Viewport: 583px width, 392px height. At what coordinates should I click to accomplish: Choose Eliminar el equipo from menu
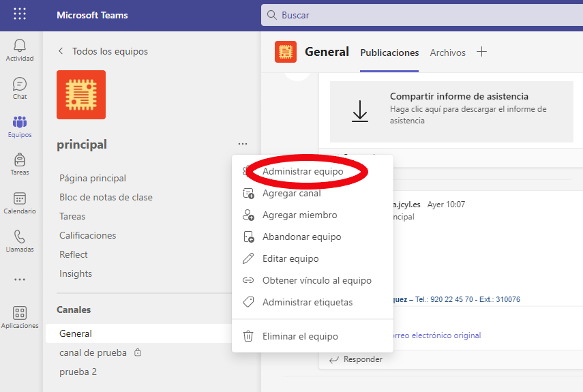click(312, 336)
